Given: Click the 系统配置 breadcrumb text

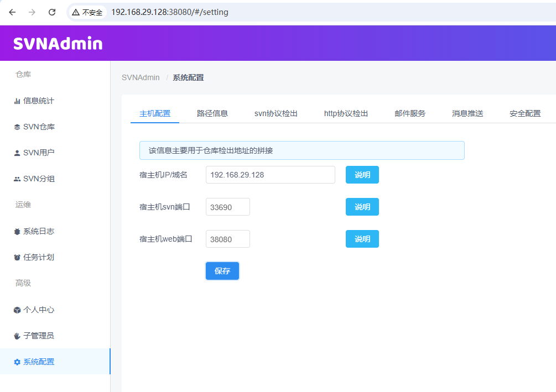Looking at the screenshot, I should click(x=188, y=77).
